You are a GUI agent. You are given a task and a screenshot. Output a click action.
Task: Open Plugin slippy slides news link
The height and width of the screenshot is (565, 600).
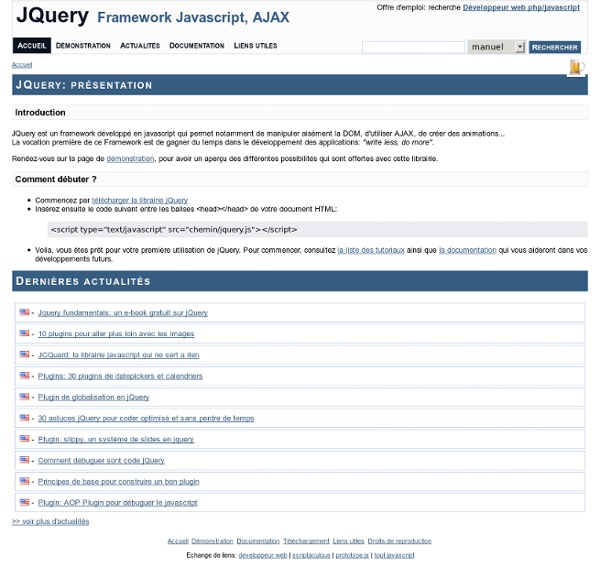116,439
